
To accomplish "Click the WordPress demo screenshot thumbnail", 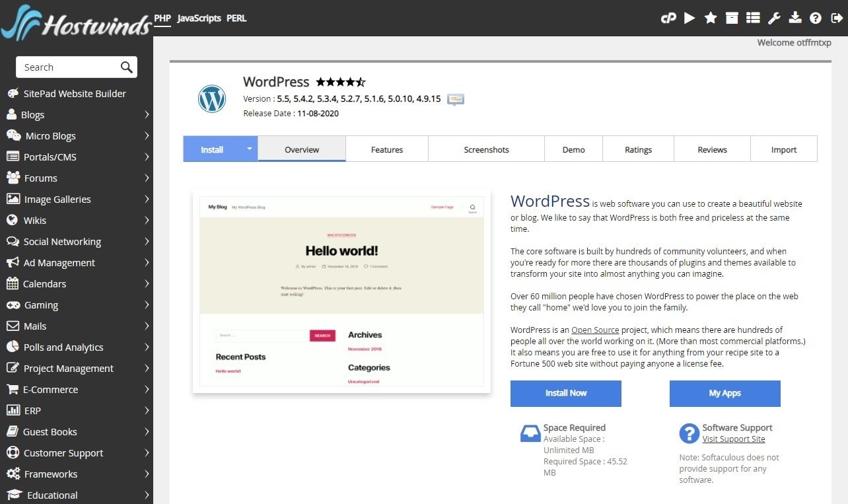I will 341,291.
